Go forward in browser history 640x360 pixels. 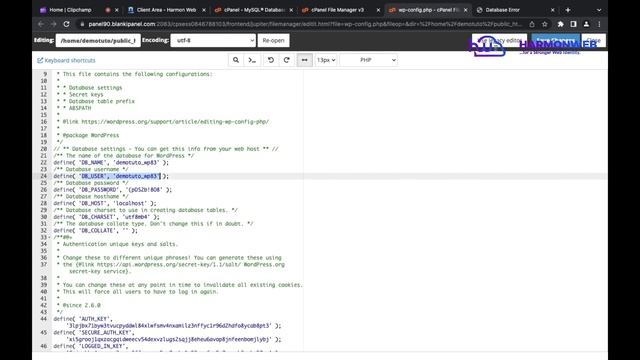click(x=53, y=24)
